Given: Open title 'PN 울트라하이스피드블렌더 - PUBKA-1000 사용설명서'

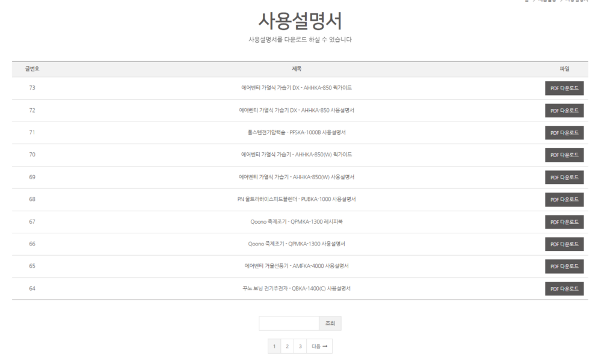Looking at the screenshot, I should 297,199.
